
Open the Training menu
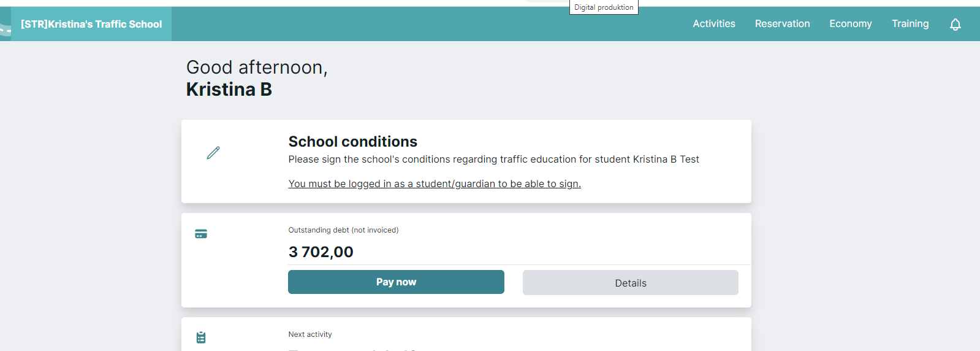click(x=910, y=24)
